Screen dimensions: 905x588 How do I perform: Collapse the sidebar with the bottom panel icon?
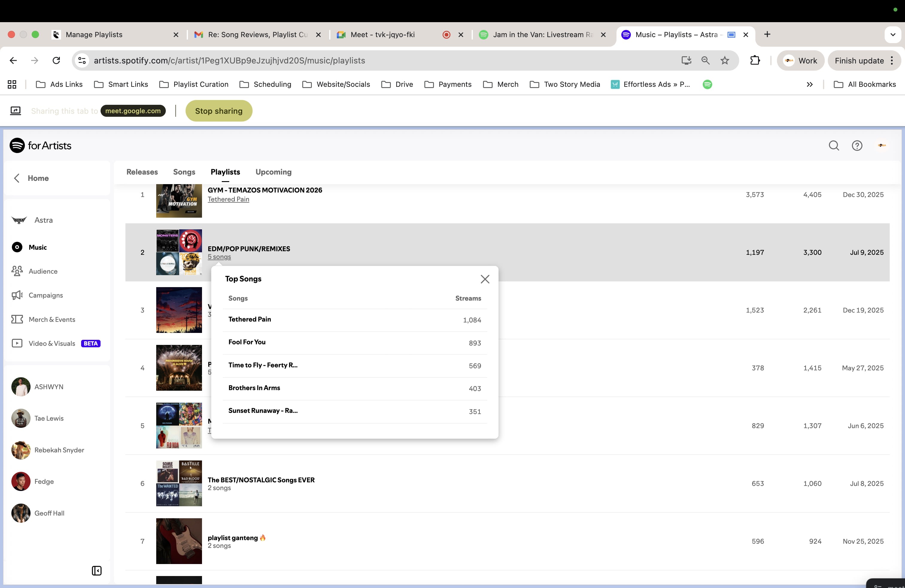97,571
